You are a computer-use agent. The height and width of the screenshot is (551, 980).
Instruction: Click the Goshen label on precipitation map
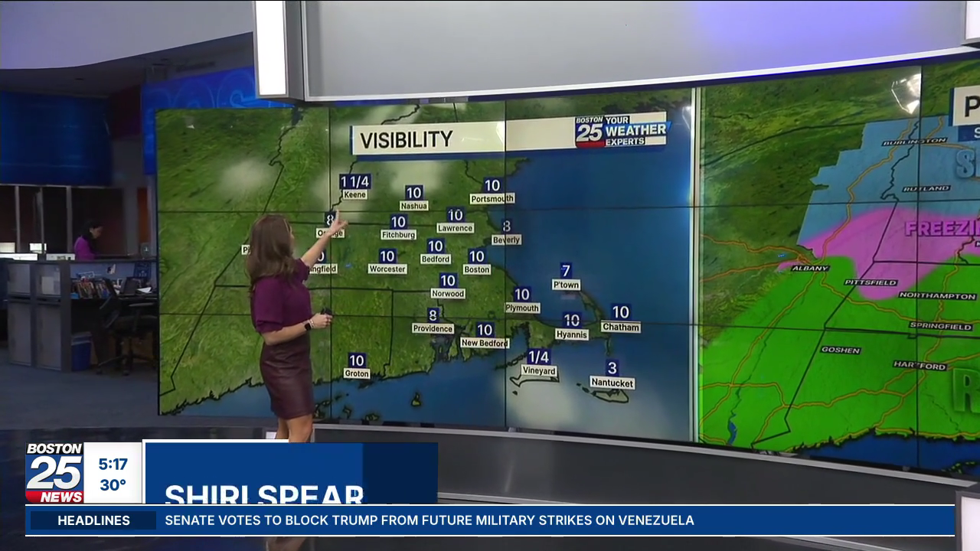(841, 350)
